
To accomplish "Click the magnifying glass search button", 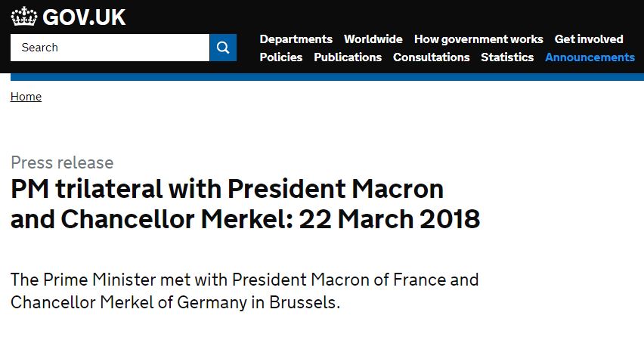I will point(223,48).
